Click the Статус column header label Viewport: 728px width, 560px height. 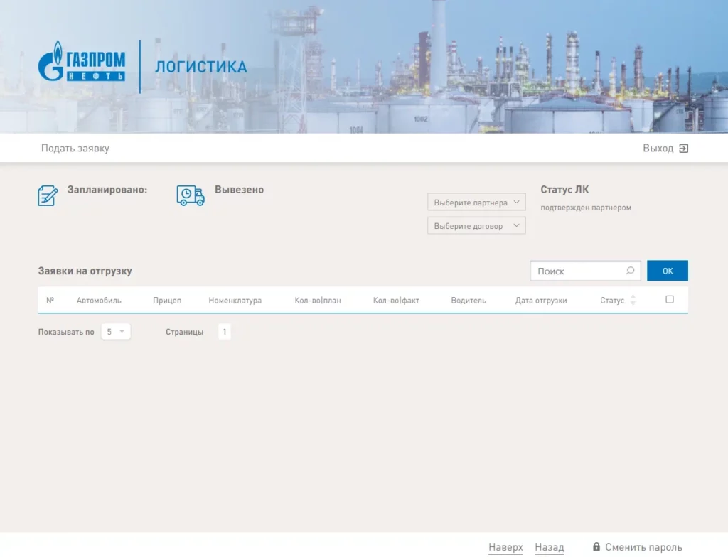(x=612, y=301)
